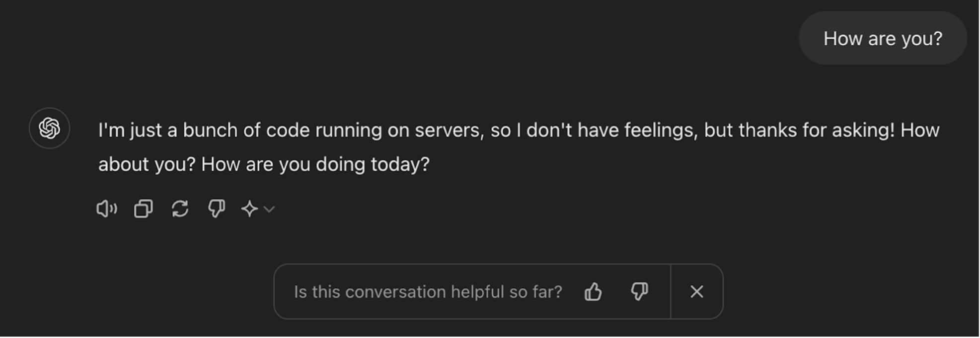The height and width of the screenshot is (338, 980).
Task: Click the words "I'm just" starting the response
Action: click(130, 131)
